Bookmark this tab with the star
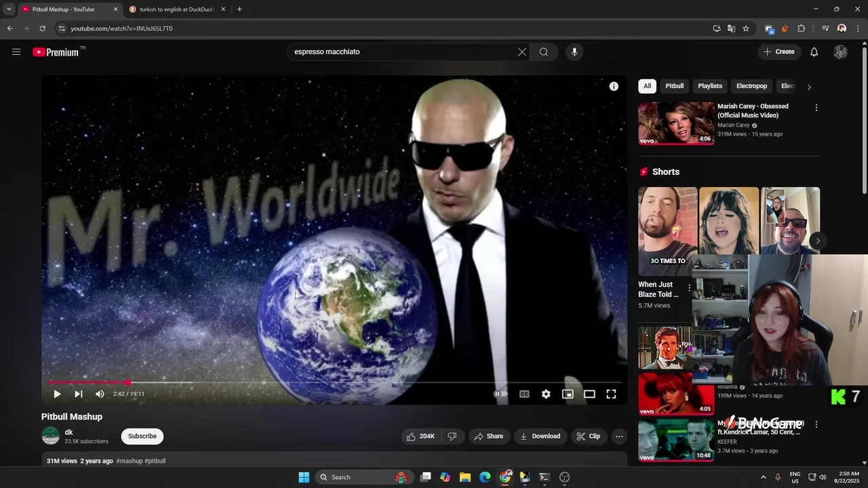 click(x=746, y=28)
